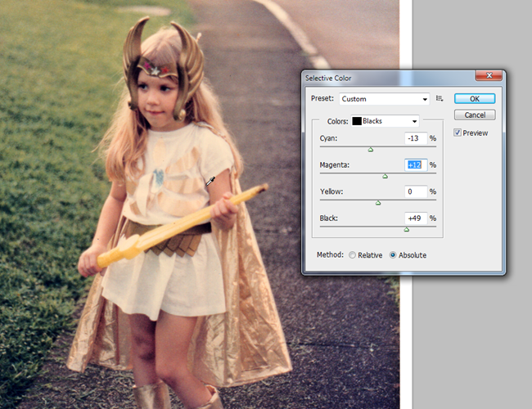The width and height of the screenshot is (532, 409).
Task: Click the Magenta slider handle
Action: pos(385,176)
